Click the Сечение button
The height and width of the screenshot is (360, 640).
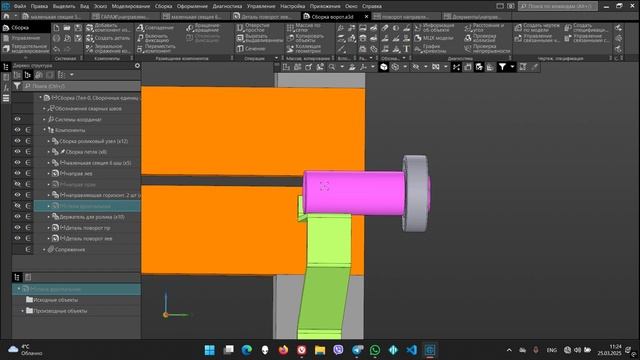point(251,49)
